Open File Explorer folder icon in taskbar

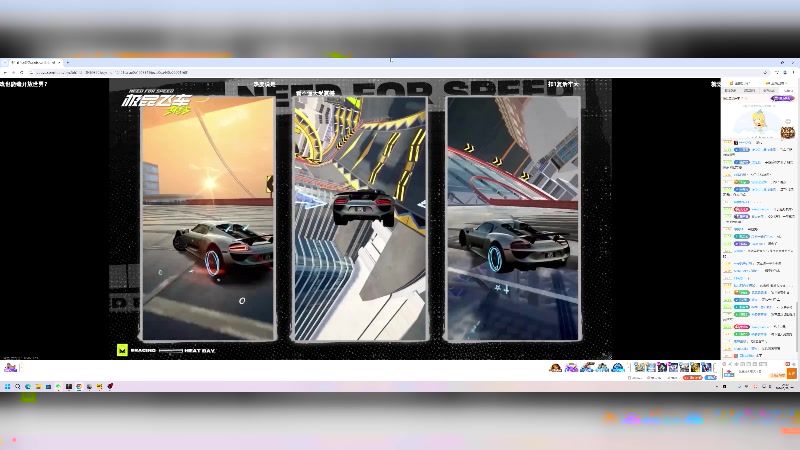(x=38, y=387)
